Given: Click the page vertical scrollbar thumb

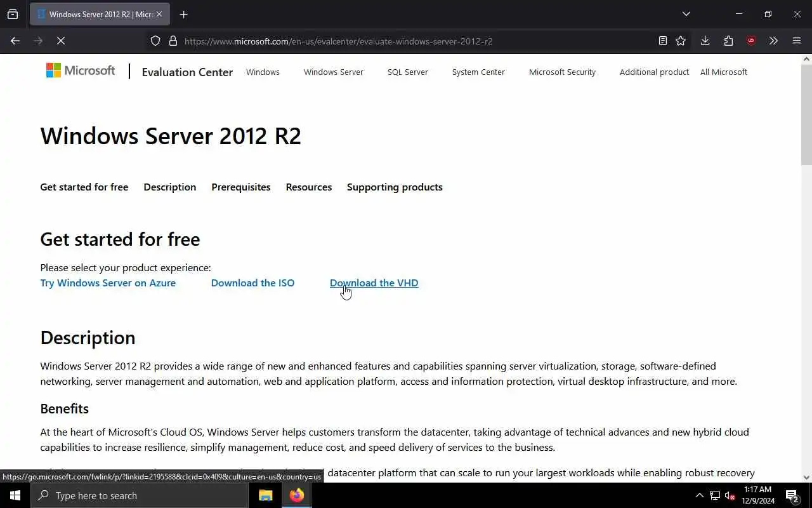Looking at the screenshot, I should tap(806, 114).
